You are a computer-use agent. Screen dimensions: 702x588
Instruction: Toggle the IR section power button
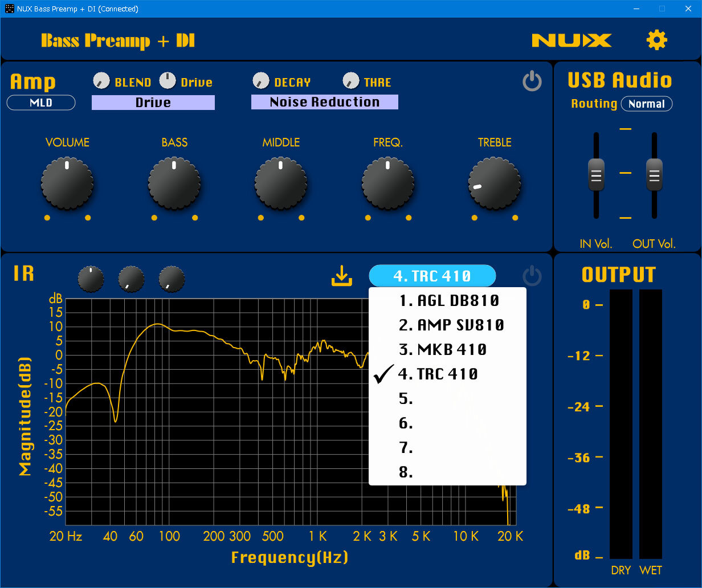[x=532, y=276]
